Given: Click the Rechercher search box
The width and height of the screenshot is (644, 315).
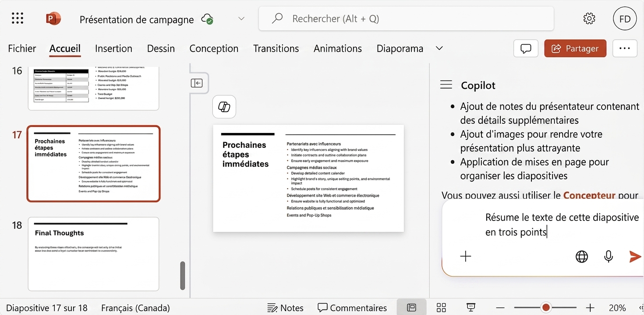Looking at the screenshot, I should pos(406,18).
